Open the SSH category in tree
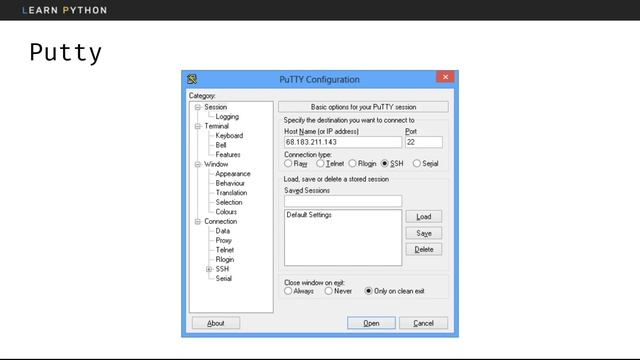Screen dimensions: 640x360 tap(222, 269)
